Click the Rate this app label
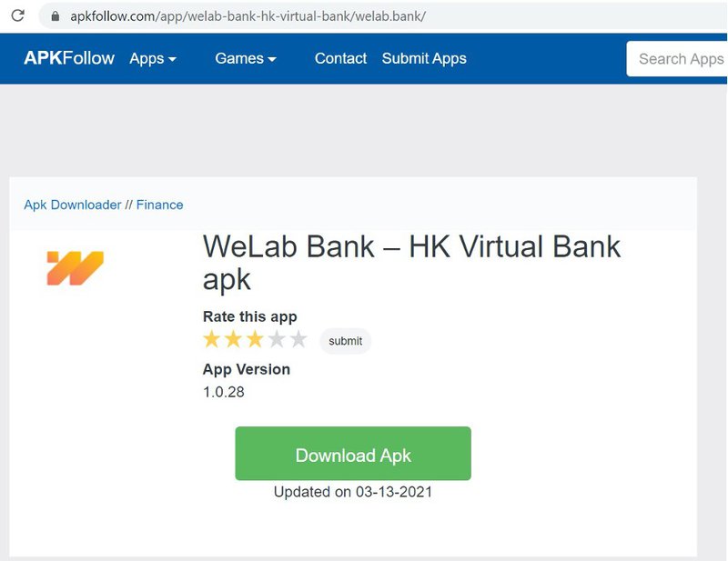Viewport: 728px width, 561px height. click(249, 316)
